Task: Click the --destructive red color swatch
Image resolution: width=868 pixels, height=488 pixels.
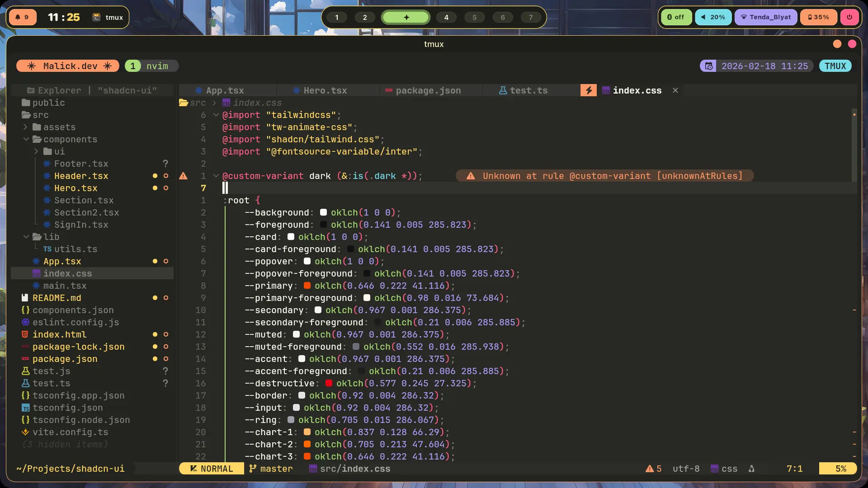Action: [x=329, y=383]
